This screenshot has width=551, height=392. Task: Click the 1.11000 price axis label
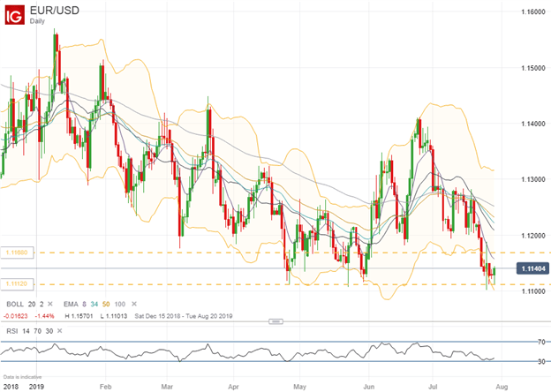point(533,291)
